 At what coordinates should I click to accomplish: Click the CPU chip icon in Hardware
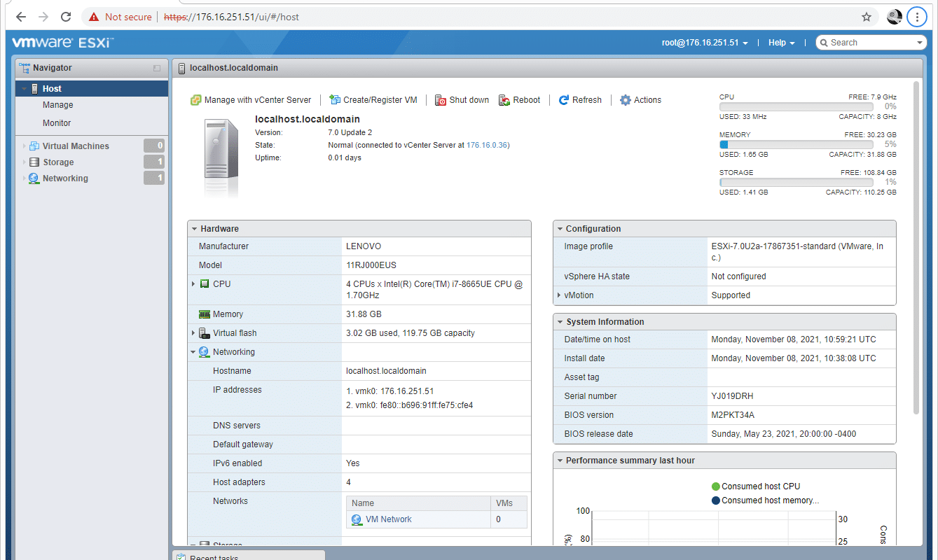pos(205,284)
